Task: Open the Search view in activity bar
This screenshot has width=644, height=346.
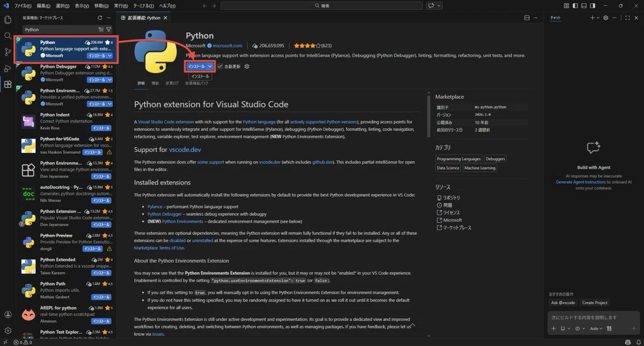Action: coord(8,36)
